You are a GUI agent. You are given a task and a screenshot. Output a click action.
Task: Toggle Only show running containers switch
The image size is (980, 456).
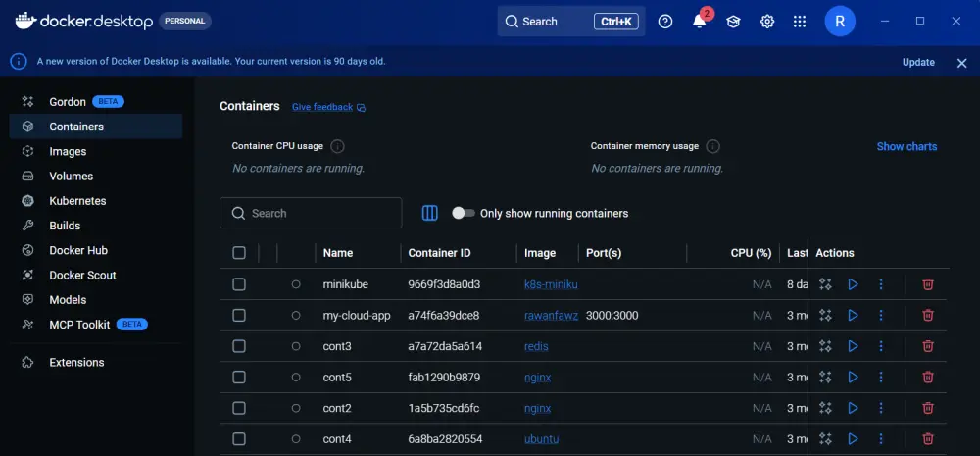pos(464,214)
